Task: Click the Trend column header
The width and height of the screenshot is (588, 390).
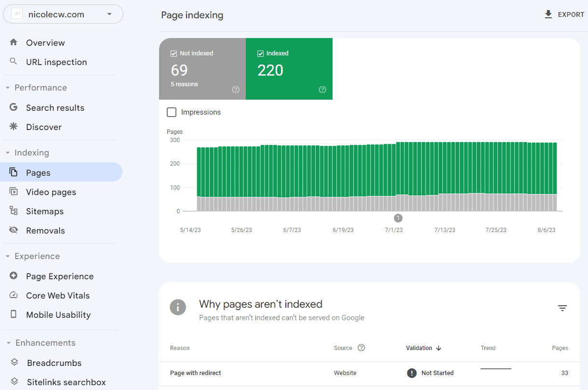Action: [488, 348]
